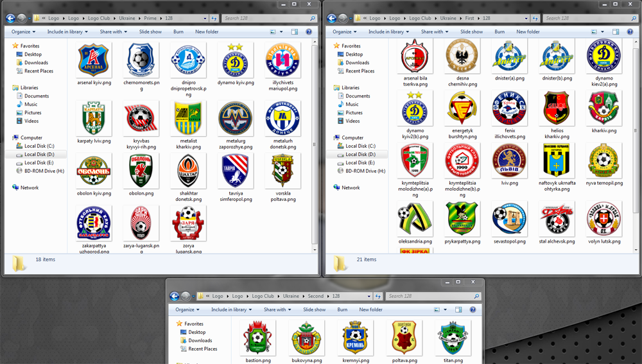Select energetyk burshtyn.png logo

click(x=462, y=108)
